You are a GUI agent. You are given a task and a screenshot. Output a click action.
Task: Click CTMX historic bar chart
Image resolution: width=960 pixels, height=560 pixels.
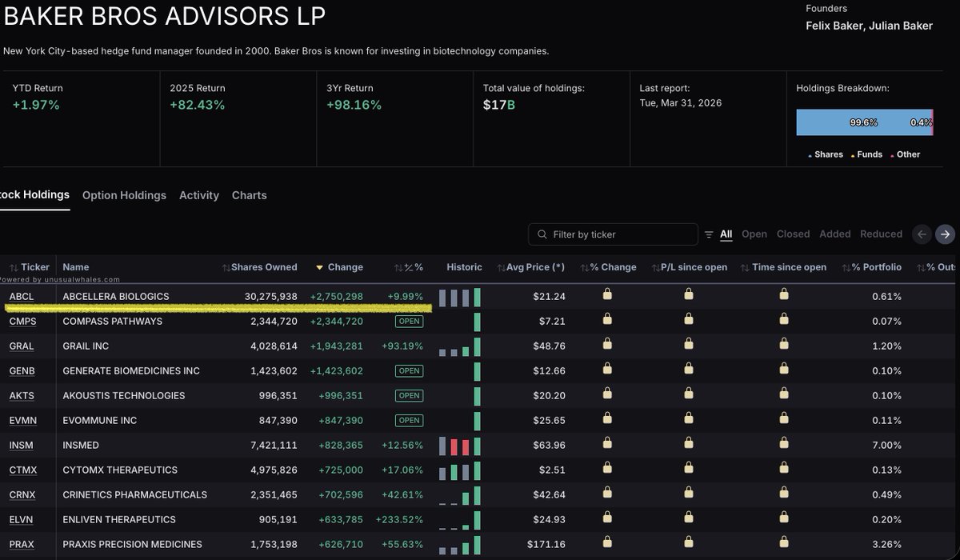pos(460,471)
